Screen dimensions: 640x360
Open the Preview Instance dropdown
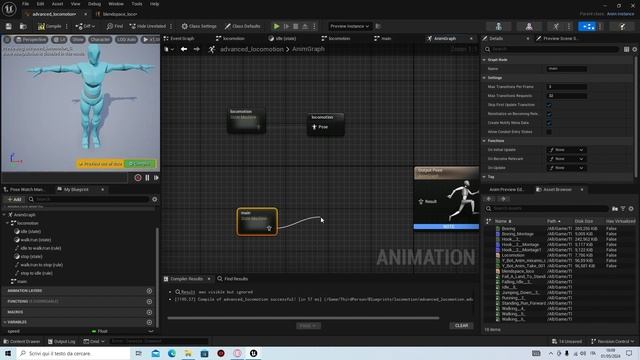349,26
